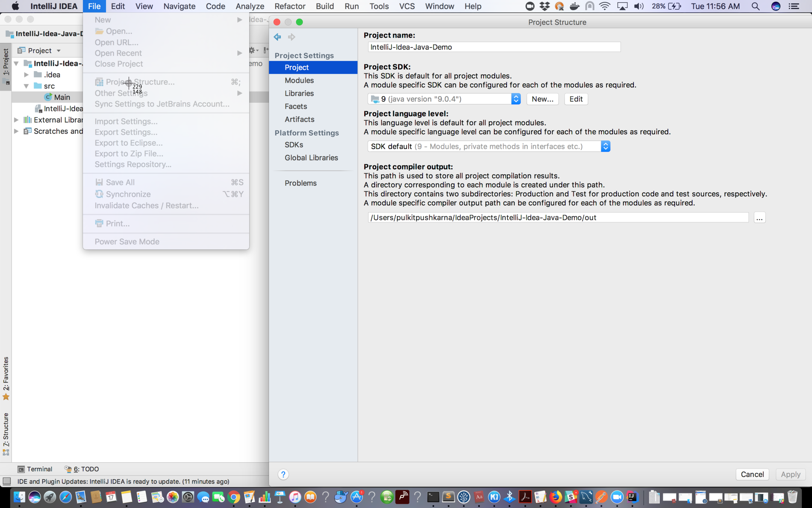Screen dimensions: 812x508
Task: Open the Refactor menu
Action: pyautogui.click(x=290, y=6)
